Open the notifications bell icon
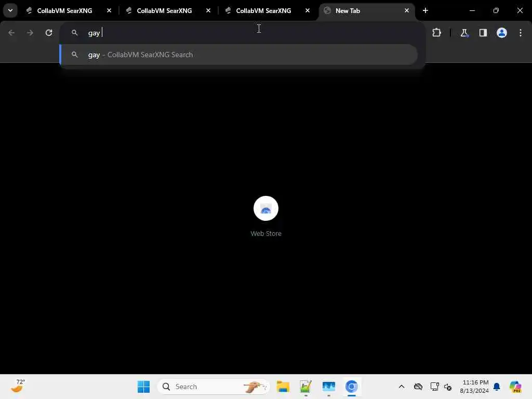 point(497,387)
